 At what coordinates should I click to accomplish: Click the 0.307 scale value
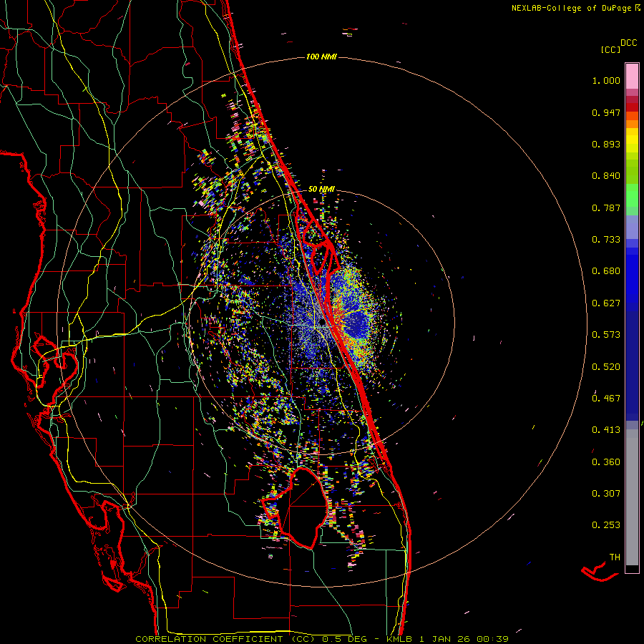coord(606,494)
